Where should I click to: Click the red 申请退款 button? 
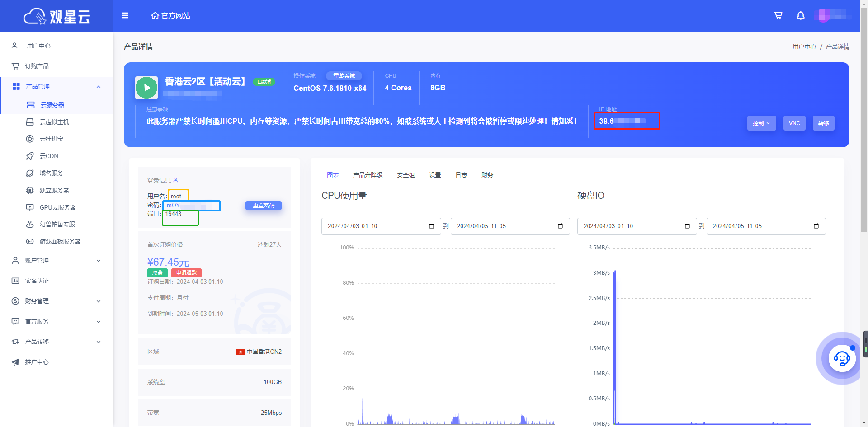coord(186,273)
